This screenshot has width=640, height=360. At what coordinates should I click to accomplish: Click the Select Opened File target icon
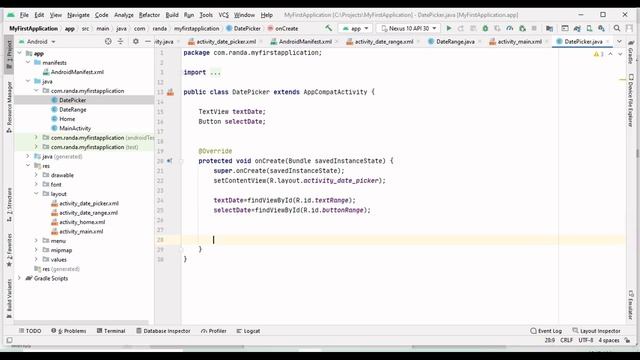click(108, 41)
